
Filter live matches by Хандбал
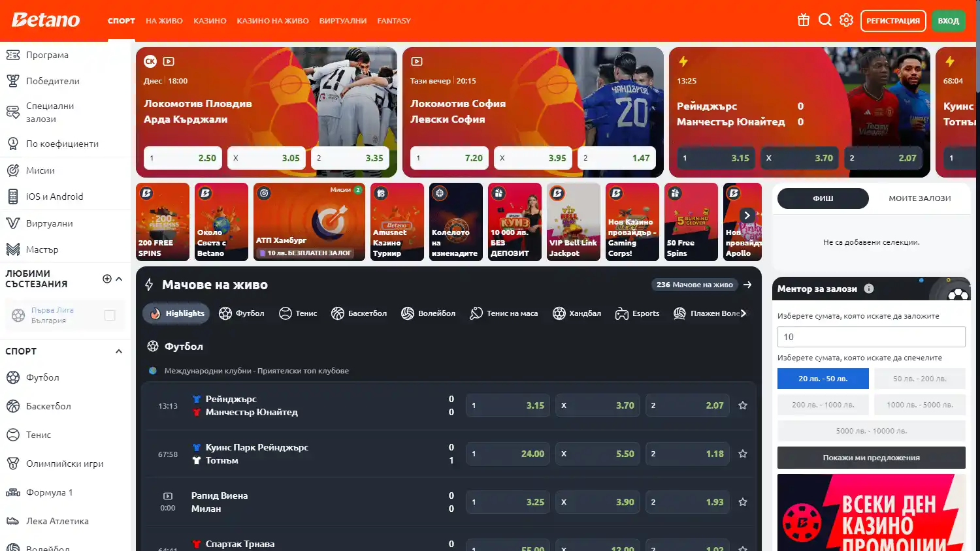577,313
